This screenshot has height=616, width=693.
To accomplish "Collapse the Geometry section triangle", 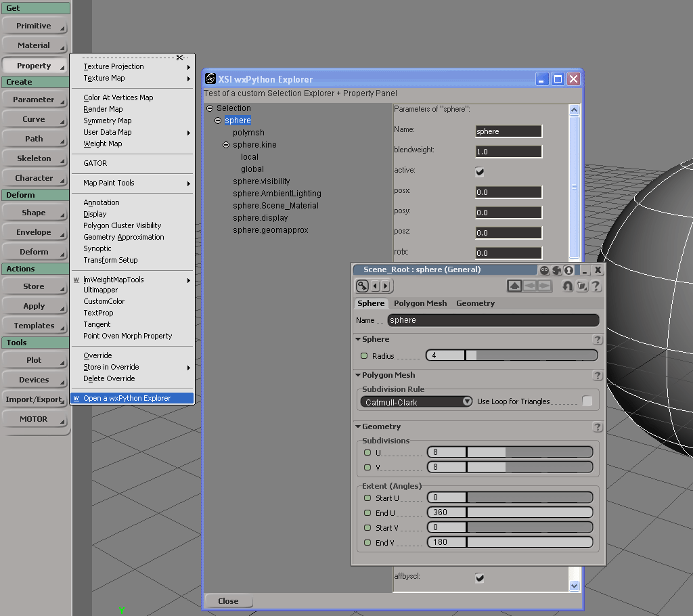I will point(358,426).
